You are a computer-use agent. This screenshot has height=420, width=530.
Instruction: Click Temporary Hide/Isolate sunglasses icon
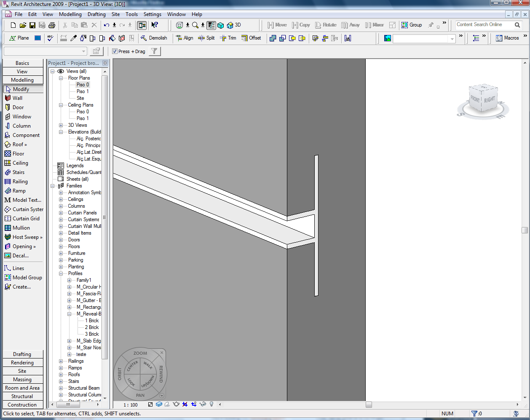(x=203, y=404)
